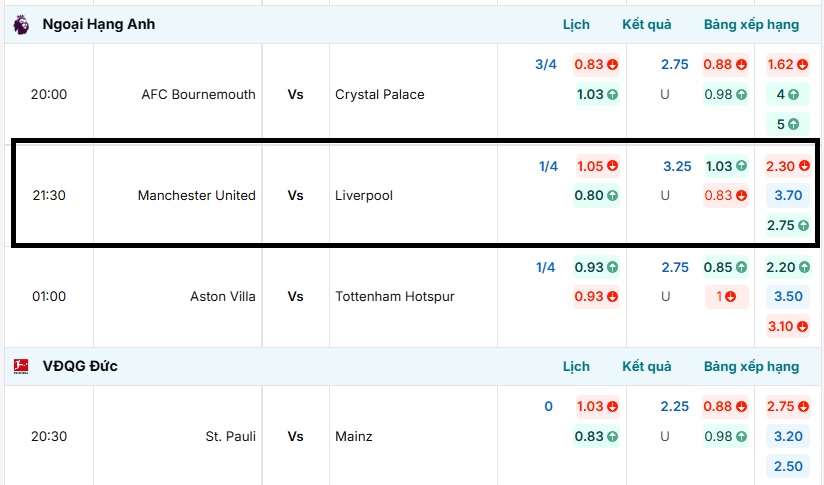Click green up arrow beside draw odds 4

pos(794,95)
